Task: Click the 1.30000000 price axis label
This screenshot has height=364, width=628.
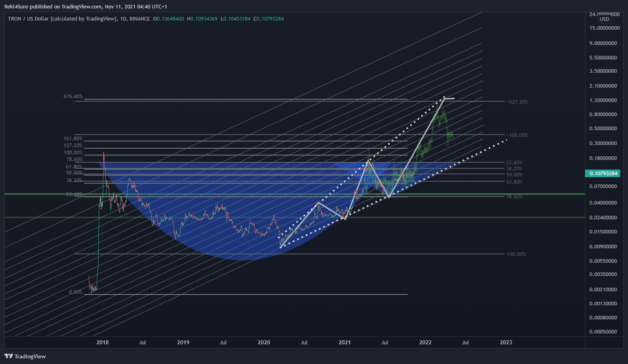Action: [603, 100]
